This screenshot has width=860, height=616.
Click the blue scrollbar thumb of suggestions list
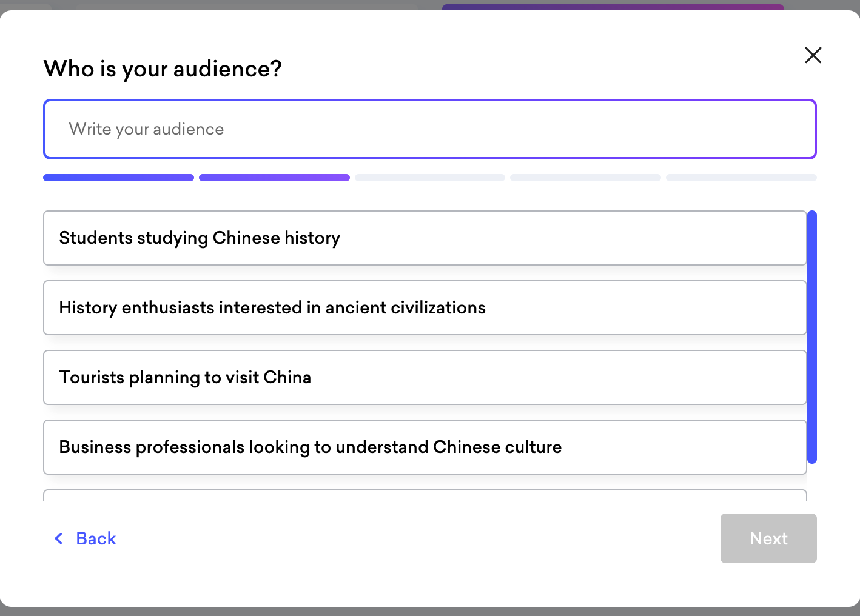(x=812, y=336)
